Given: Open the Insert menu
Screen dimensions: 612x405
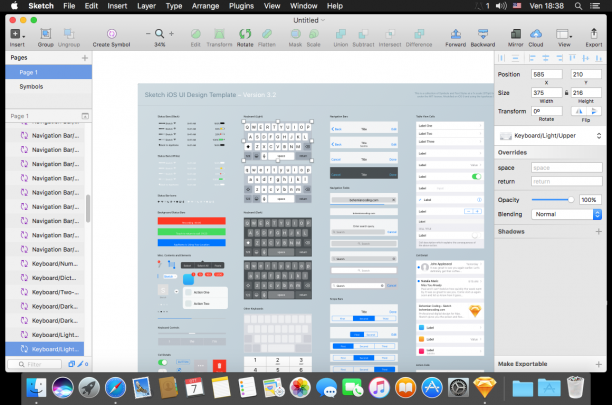Looking at the screenshot, I should 117,6.
